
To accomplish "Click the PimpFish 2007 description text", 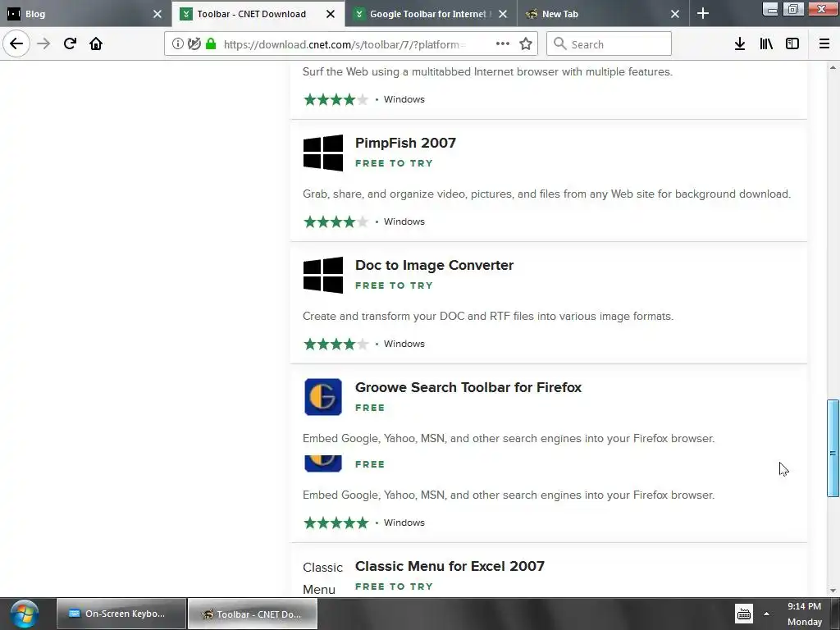I will (546, 194).
